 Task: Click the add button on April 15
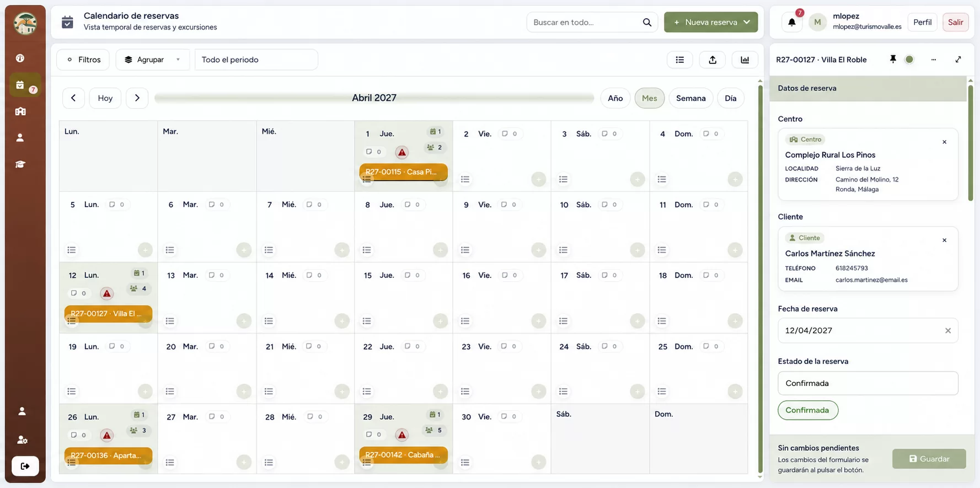[x=440, y=320]
